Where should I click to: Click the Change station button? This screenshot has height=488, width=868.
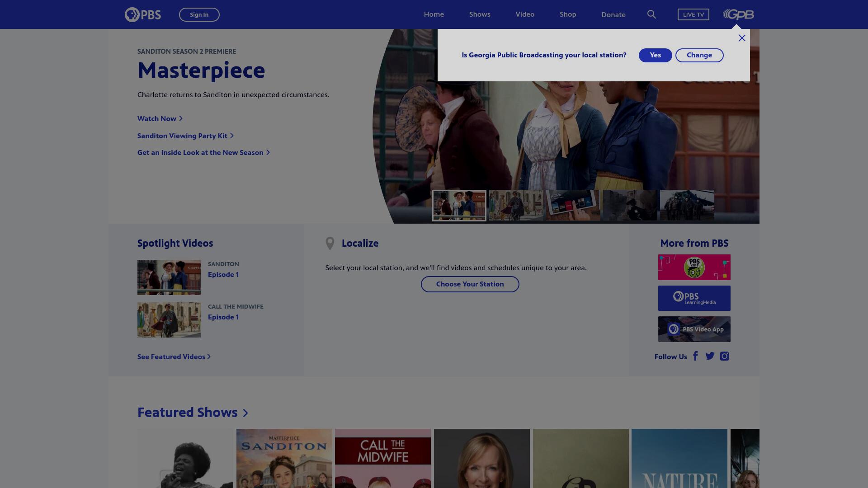pyautogui.click(x=699, y=55)
